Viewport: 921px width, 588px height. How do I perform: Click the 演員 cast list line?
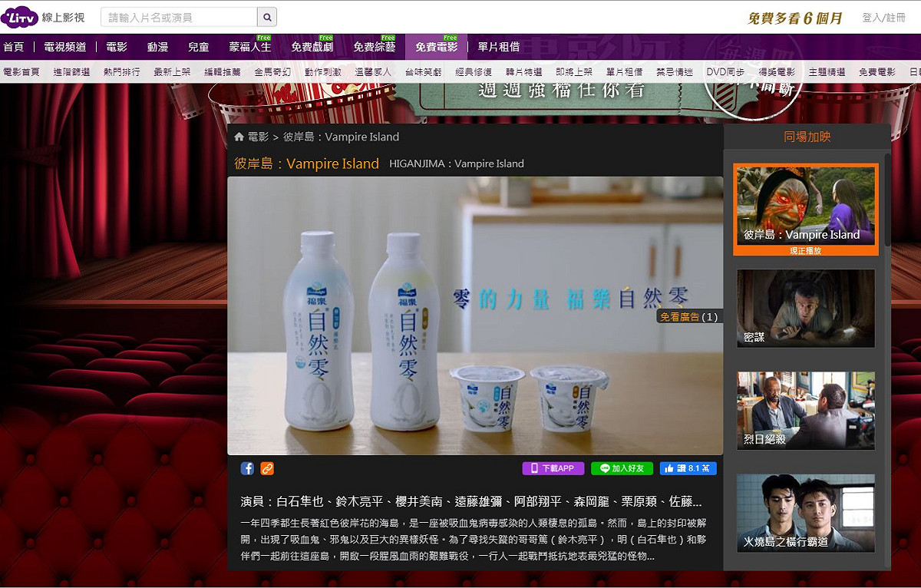pyautogui.click(x=471, y=501)
